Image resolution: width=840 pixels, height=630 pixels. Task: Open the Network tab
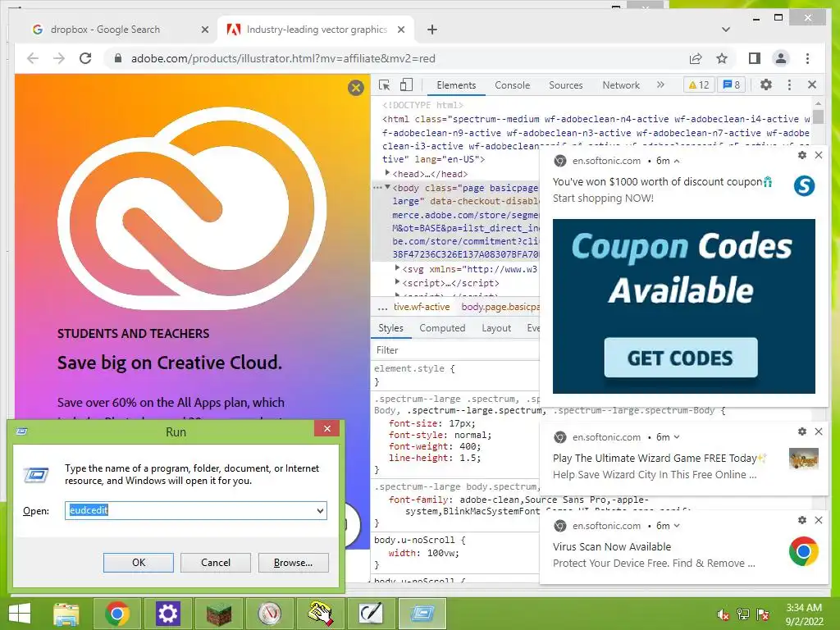[621, 85]
